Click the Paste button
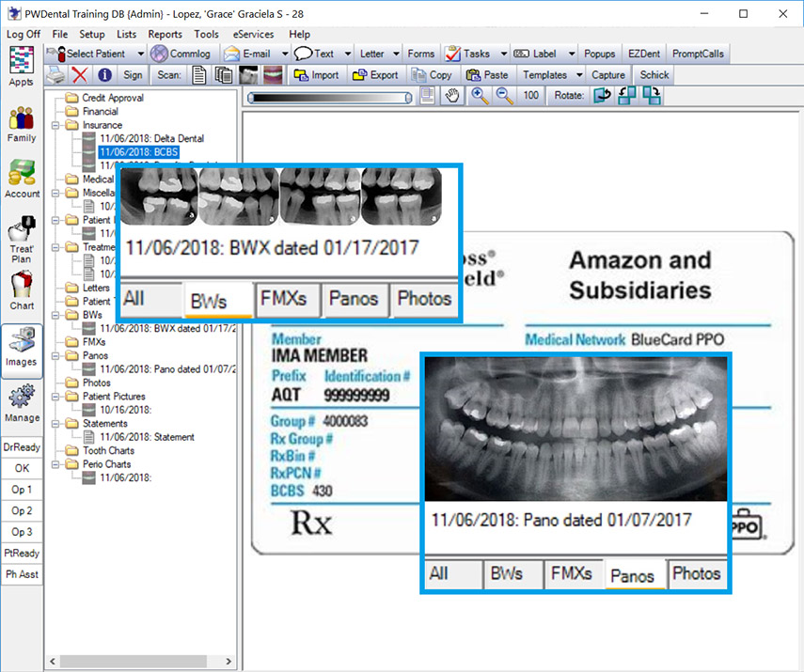This screenshot has height=672, width=804. click(x=487, y=75)
